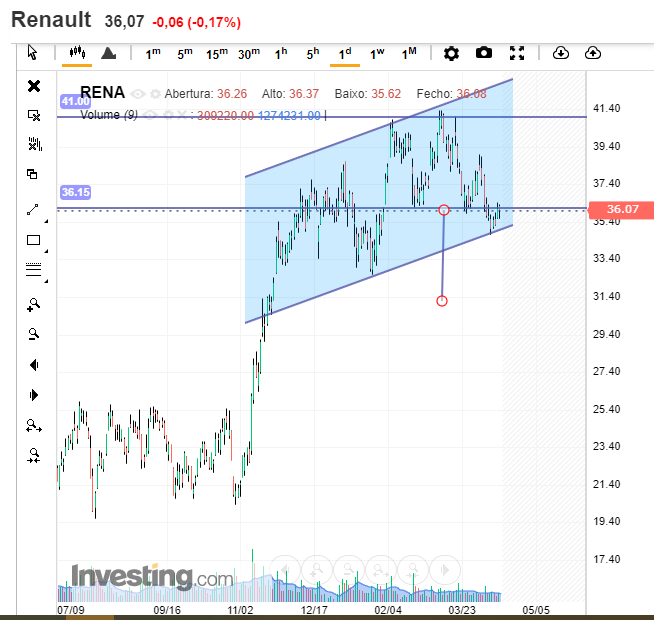Click the Volume (9) indicator label
The image size is (654, 620).
[109, 115]
